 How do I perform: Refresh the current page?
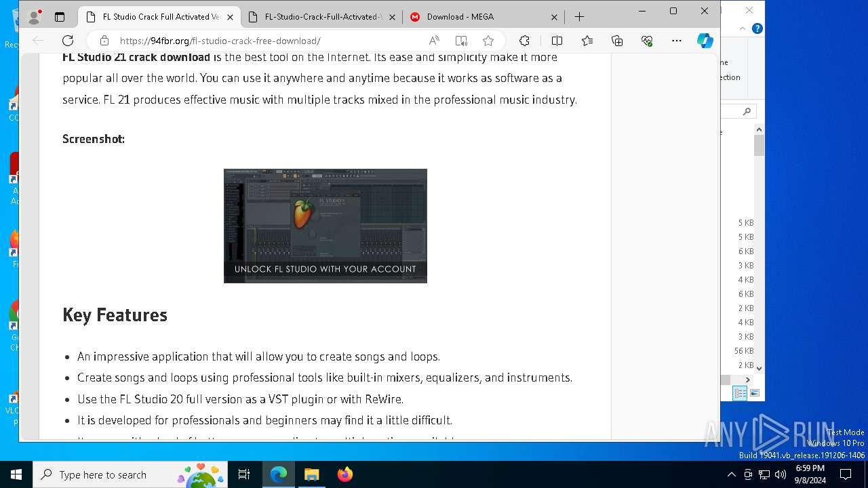click(68, 41)
